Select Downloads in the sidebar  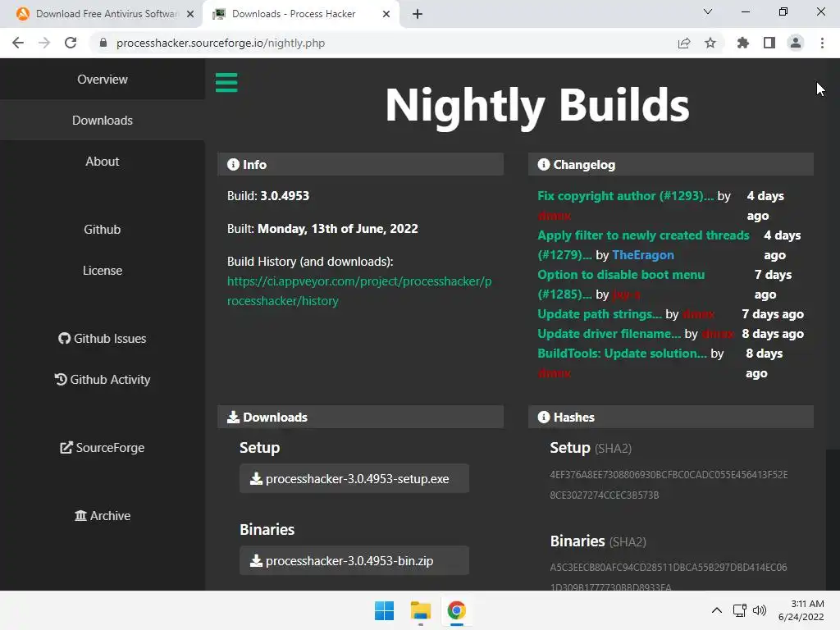(103, 120)
